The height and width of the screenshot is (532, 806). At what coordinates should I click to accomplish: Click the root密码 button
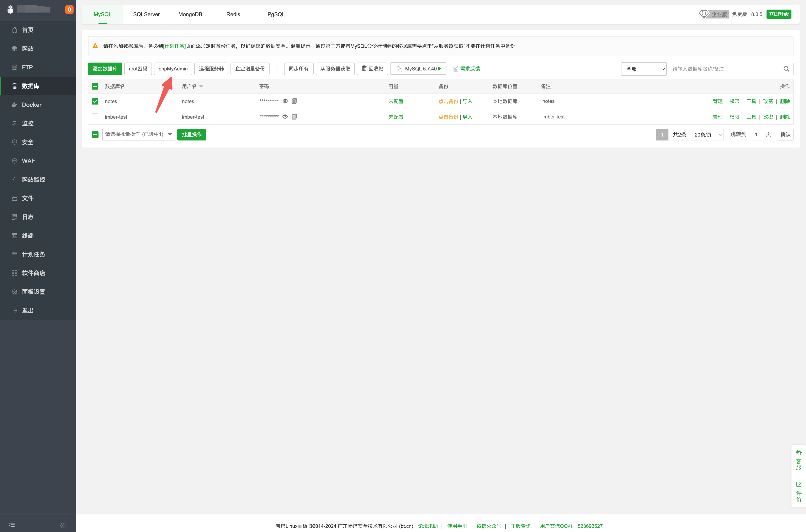coord(138,69)
